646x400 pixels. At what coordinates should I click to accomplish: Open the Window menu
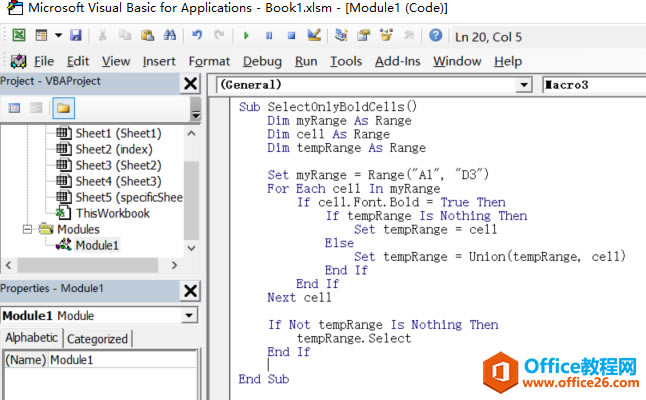coord(457,61)
